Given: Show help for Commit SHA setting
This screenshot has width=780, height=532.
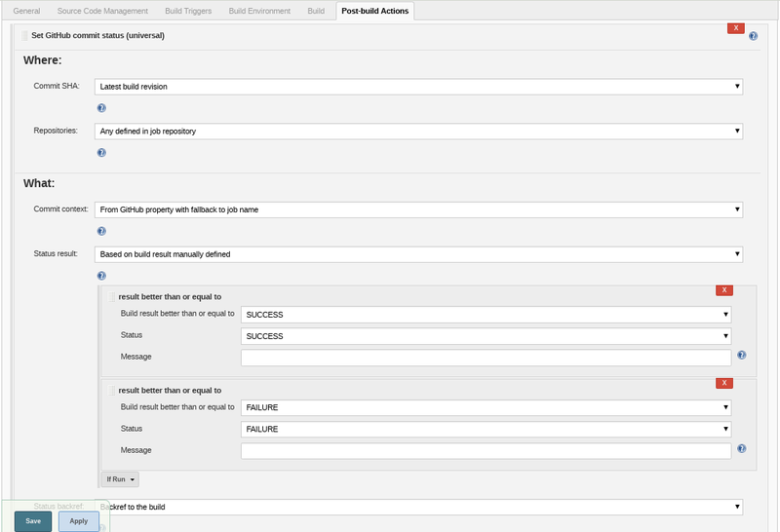Looking at the screenshot, I should (x=101, y=108).
